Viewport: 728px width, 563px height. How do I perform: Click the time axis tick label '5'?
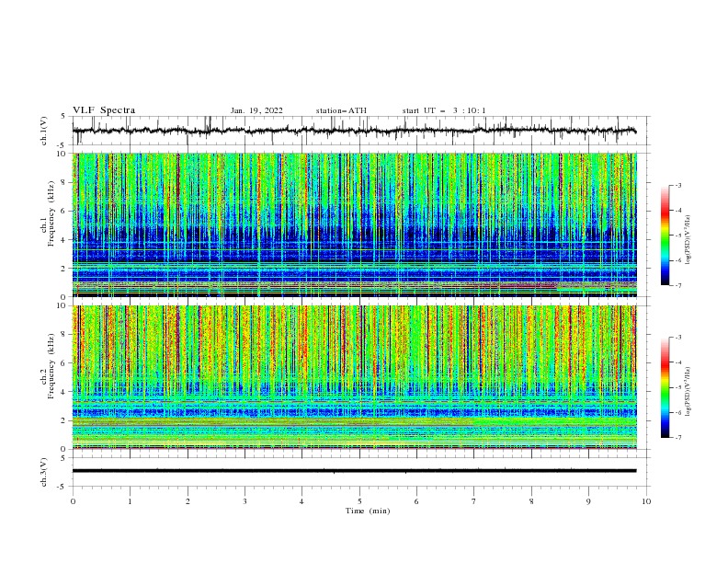point(359,501)
